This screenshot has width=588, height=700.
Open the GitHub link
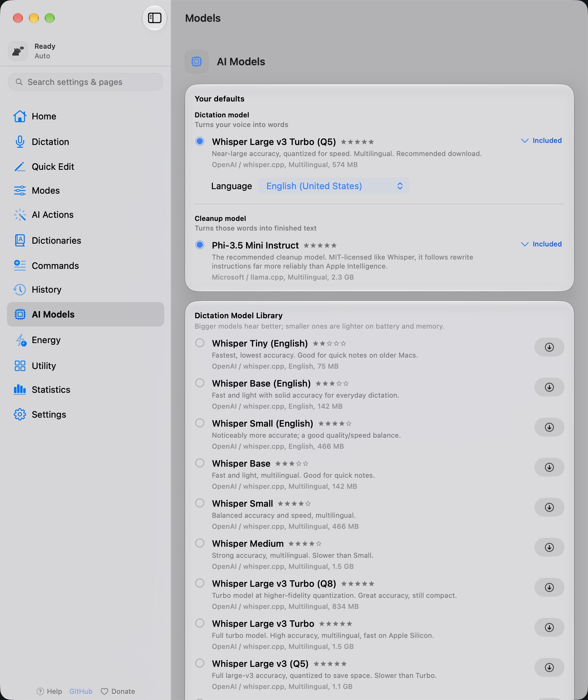pyautogui.click(x=81, y=691)
